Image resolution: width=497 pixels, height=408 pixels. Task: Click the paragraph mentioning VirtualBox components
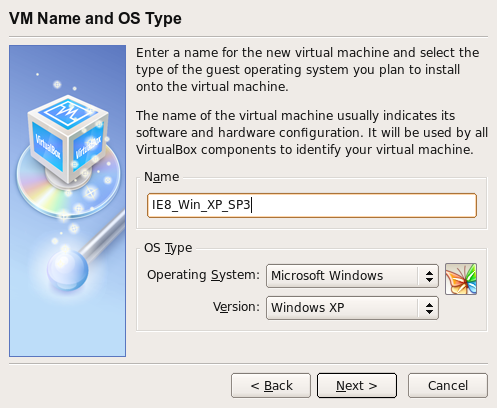pos(312,133)
